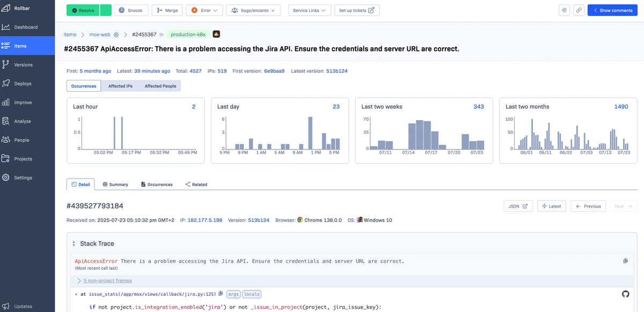Switch to Affected IPs view
Screen dimensions: 644x312
pyautogui.click(x=120, y=86)
